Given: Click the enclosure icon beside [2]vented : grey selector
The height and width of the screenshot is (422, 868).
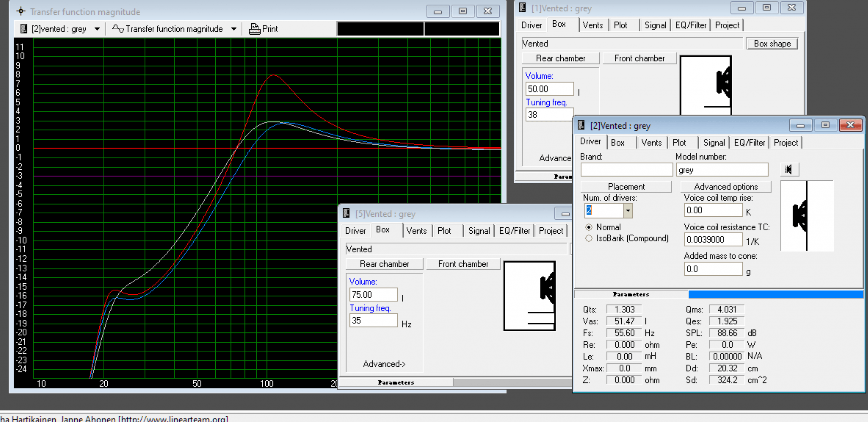Looking at the screenshot, I should (x=24, y=29).
